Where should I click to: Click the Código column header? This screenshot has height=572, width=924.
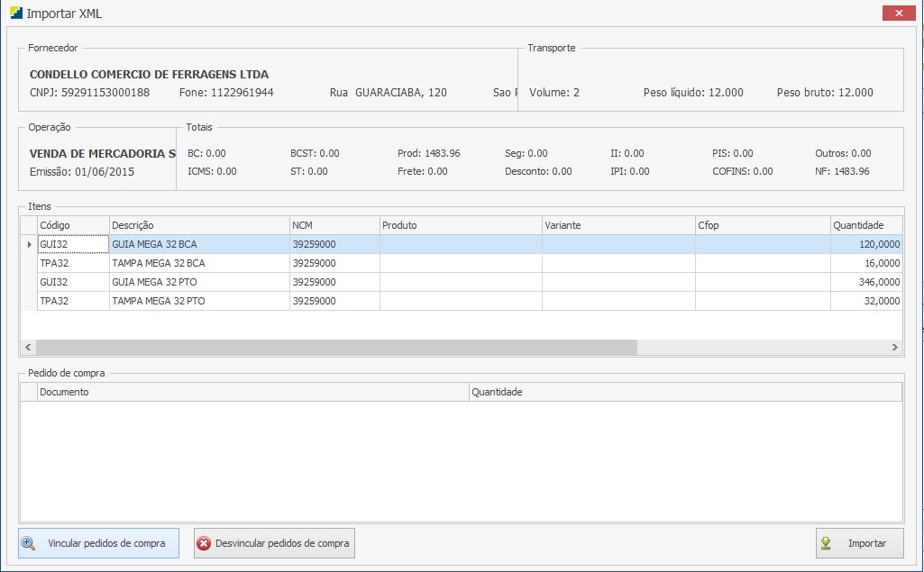point(72,225)
